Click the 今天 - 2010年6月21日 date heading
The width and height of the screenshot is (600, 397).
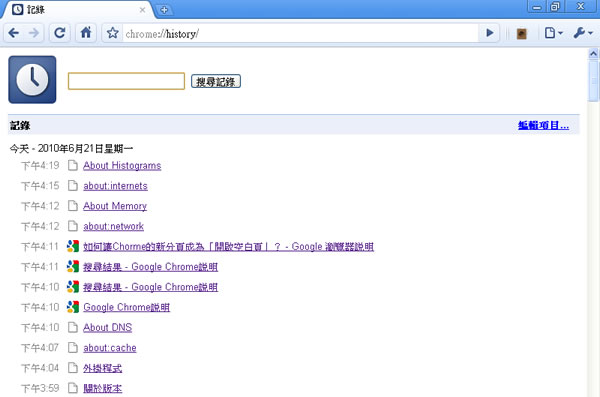(71, 149)
